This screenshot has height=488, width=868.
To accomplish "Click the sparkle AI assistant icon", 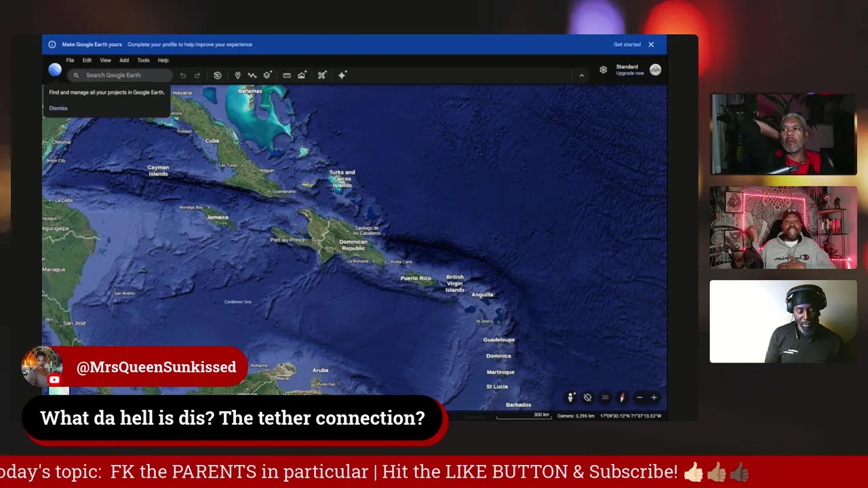I will coord(342,75).
